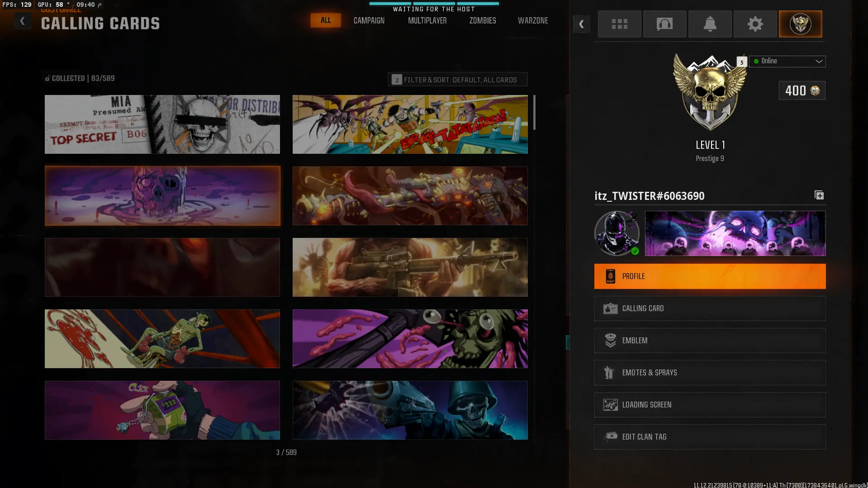
Task: Go back from the Calling Cards screen
Action: click(x=22, y=21)
